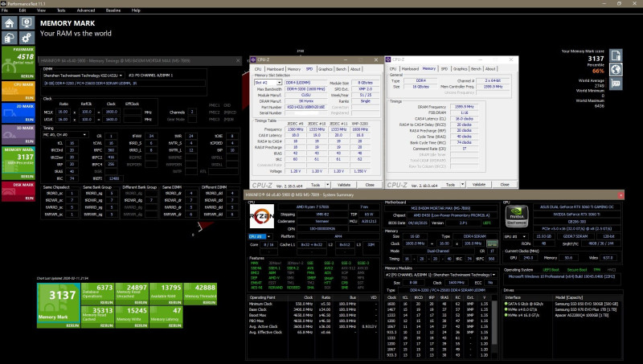Click RUN on the CPU Mark tile

pyautogui.click(x=30, y=98)
